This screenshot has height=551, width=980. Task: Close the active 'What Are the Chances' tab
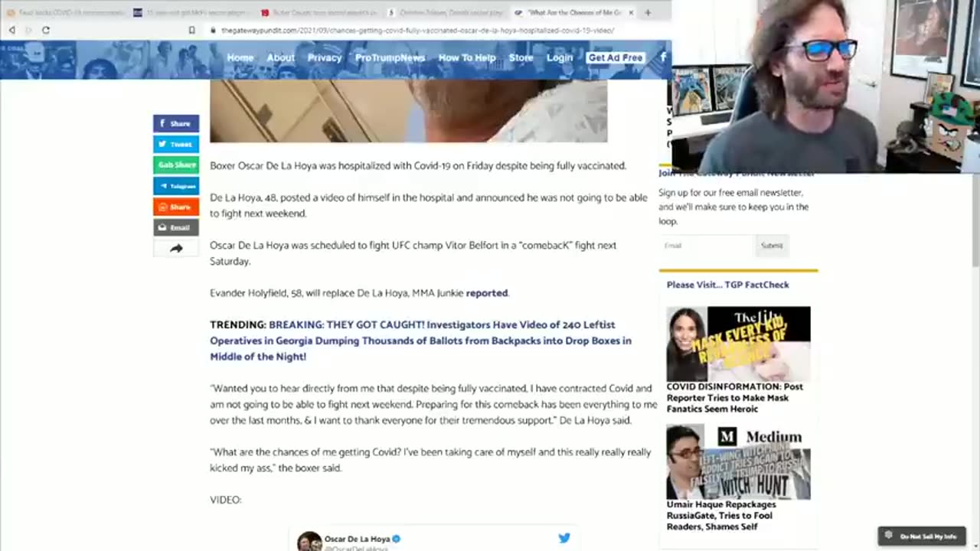[631, 12]
